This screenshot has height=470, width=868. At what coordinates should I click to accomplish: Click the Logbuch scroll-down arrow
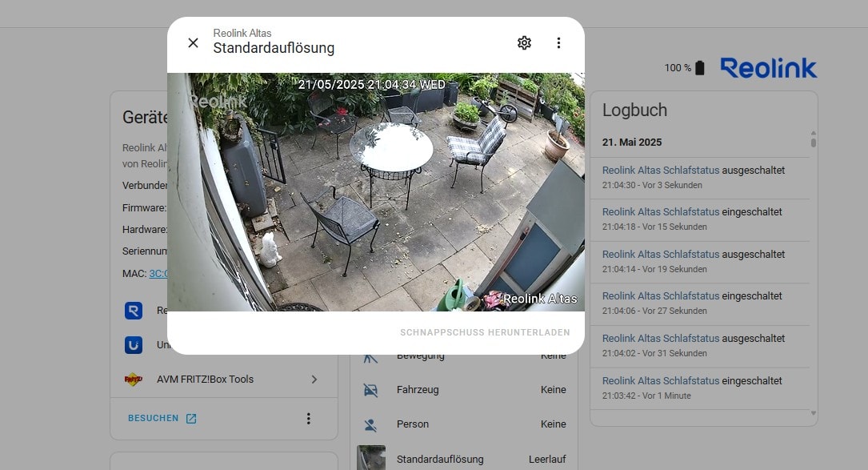(x=813, y=413)
